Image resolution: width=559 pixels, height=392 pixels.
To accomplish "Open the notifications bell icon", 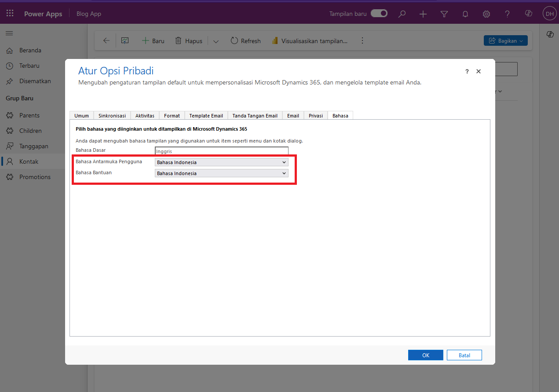I will (x=465, y=14).
